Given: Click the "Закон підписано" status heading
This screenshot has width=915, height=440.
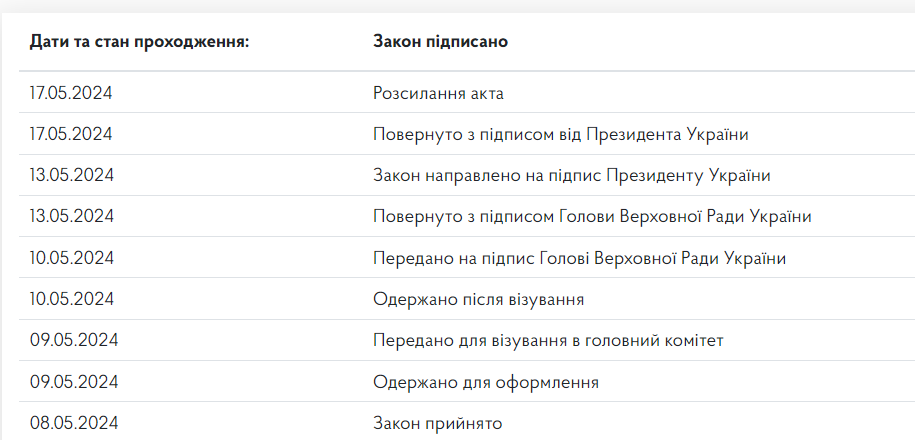Looking at the screenshot, I should click(440, 42).
